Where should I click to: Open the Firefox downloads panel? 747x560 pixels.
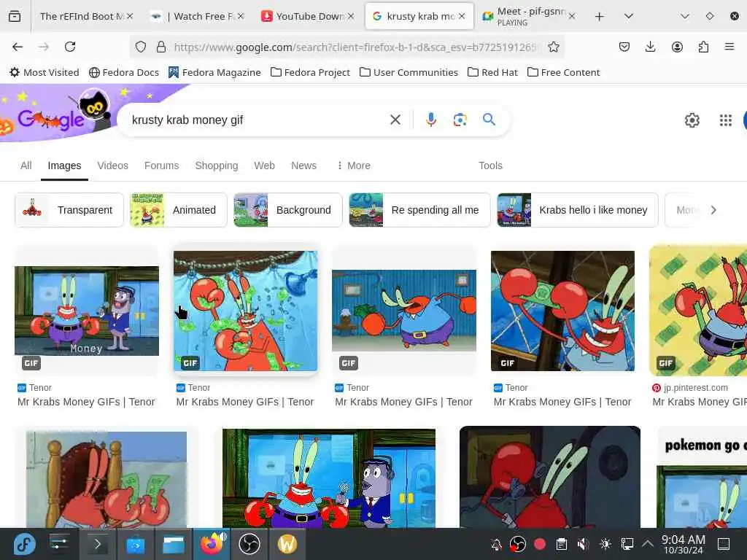pyautogui.click(x=650, y=47)
